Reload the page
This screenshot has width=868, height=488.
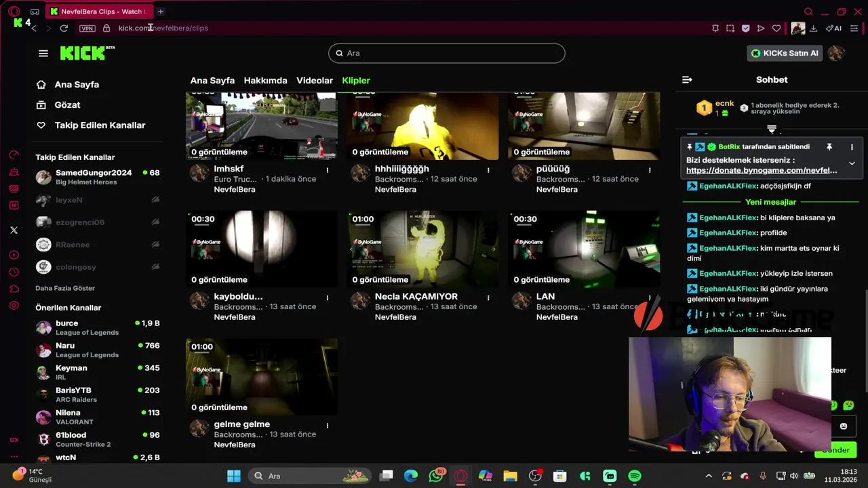click(x=64, y=28)
